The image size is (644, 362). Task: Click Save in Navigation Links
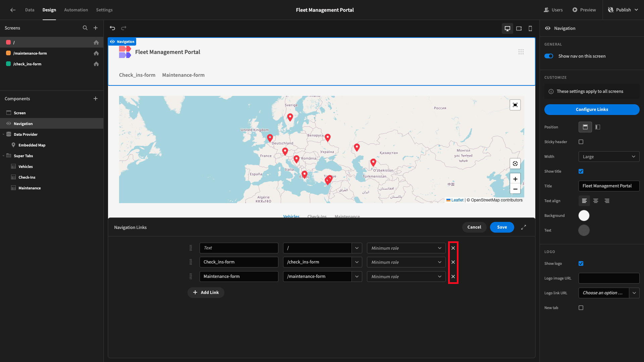(502, 227)
